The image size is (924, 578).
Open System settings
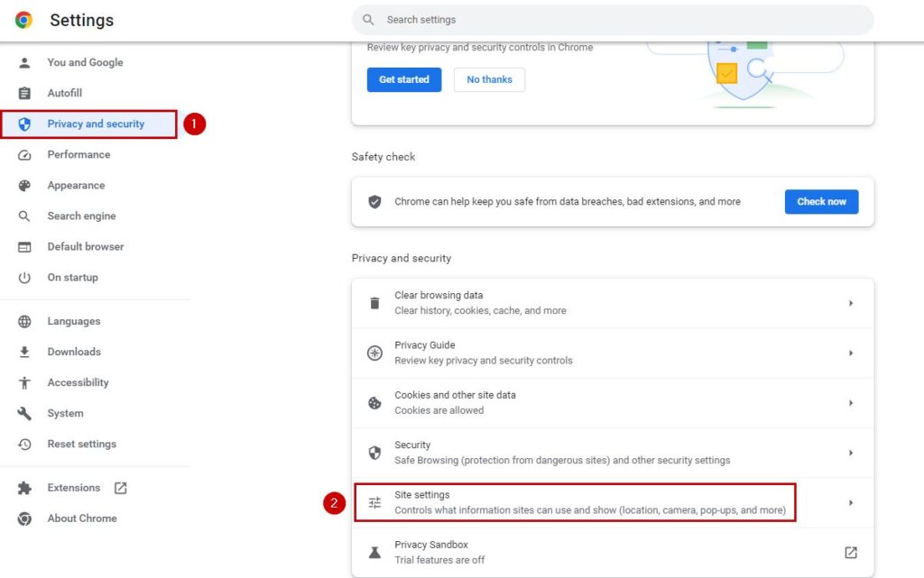pos(65,413)
